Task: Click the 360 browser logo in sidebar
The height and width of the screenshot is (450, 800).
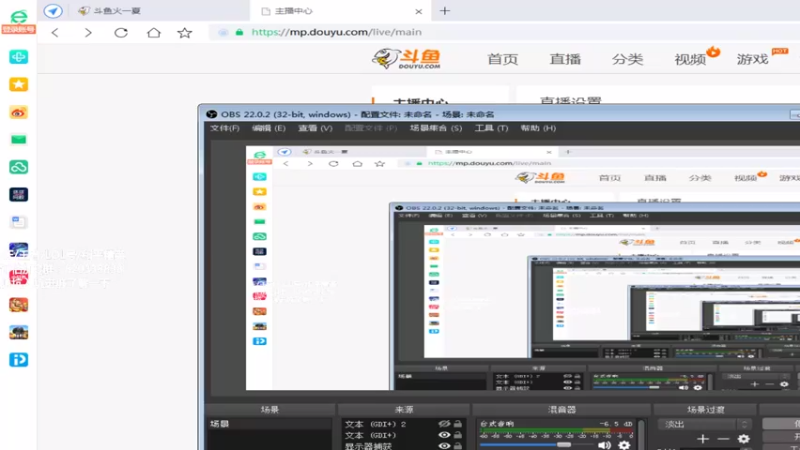Action: (x=18, y=16)
